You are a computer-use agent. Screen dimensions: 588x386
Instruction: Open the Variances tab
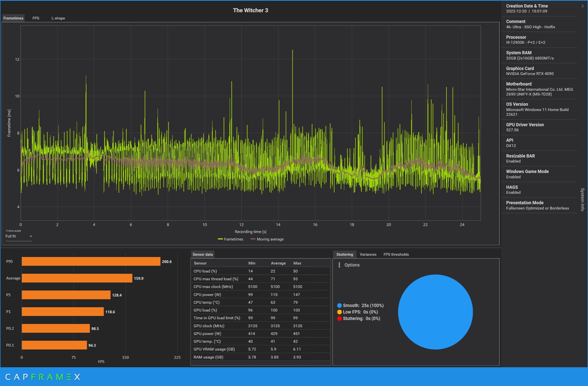[x=368, y=254]
